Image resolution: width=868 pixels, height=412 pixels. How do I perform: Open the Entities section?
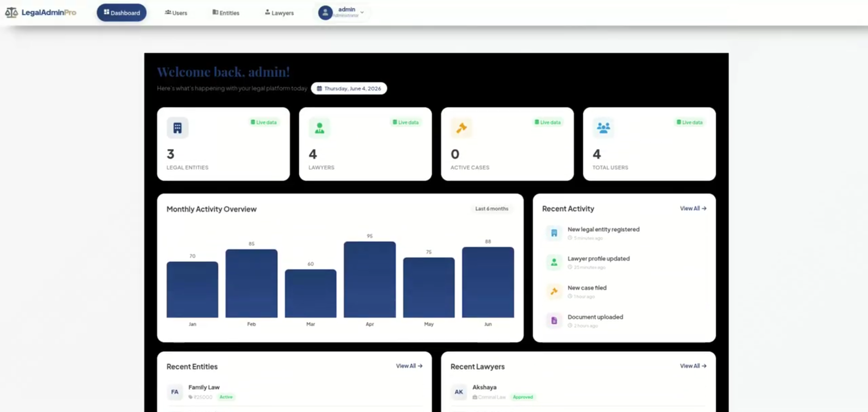tap(226, 13)
